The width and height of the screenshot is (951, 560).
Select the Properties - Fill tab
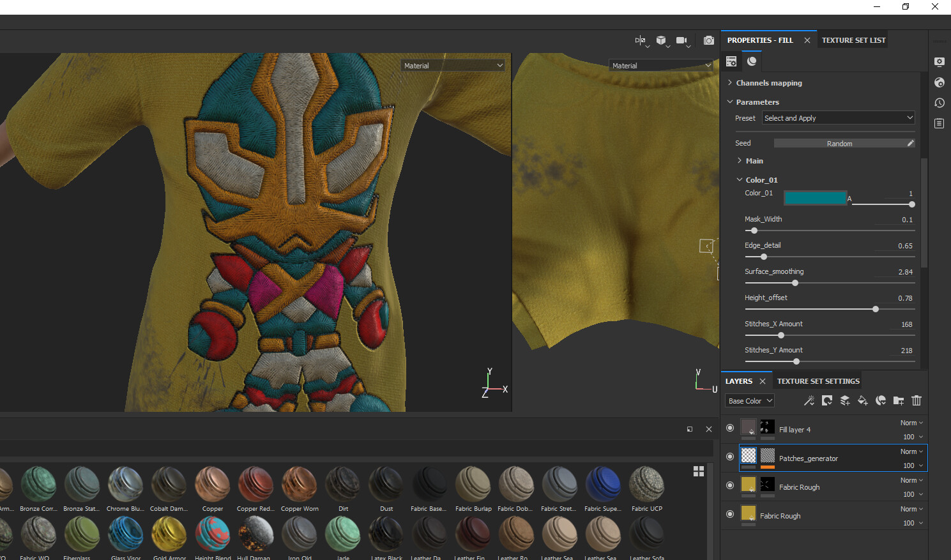(x=760, y=40)
